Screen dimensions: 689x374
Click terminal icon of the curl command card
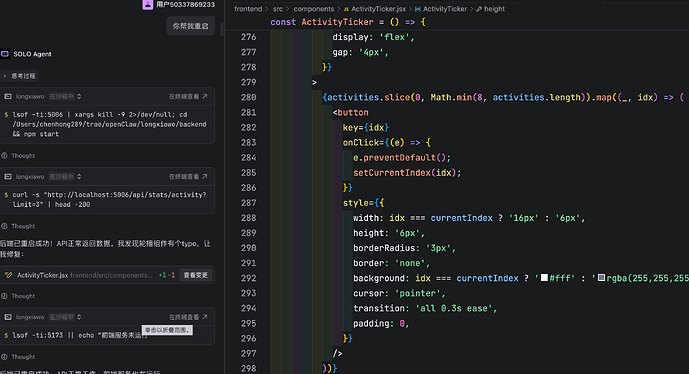[x=8, y=177]
